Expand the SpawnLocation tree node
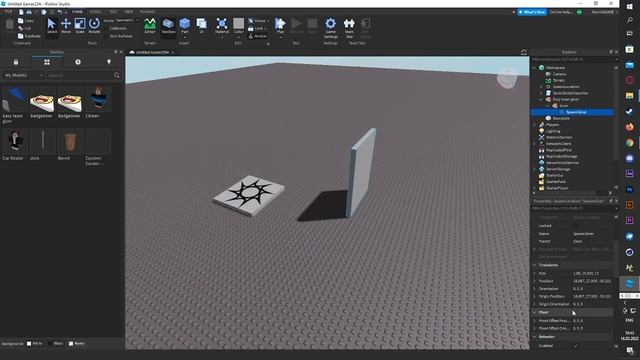 [542, 87]
